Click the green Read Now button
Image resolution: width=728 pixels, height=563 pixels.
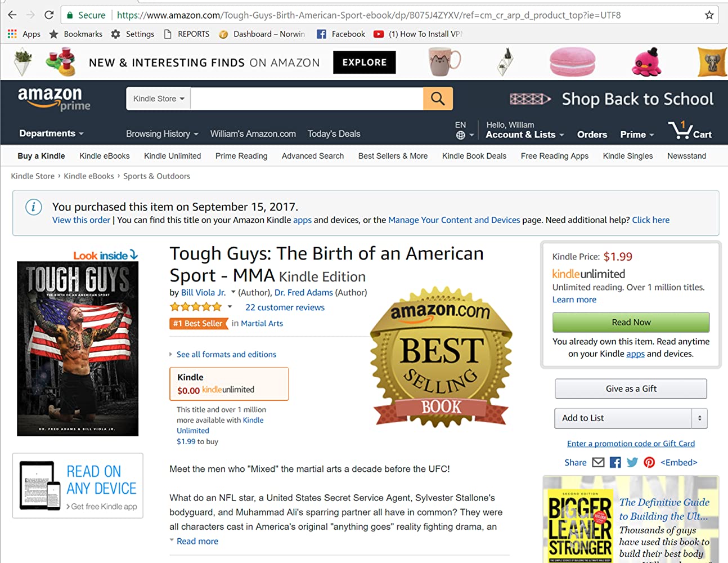click(x=631, y=322)
